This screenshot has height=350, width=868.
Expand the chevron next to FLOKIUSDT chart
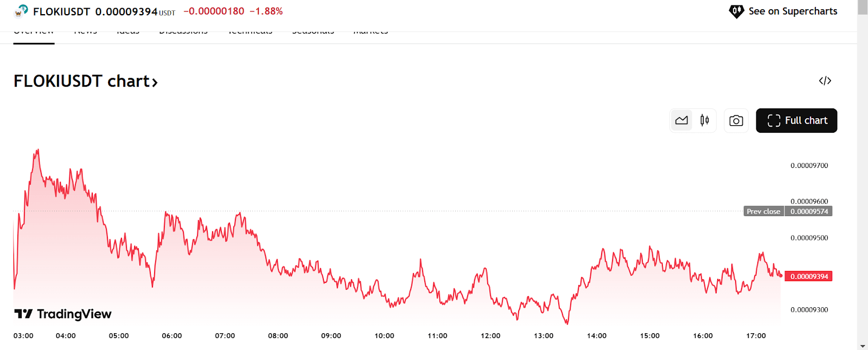point(155,82)
